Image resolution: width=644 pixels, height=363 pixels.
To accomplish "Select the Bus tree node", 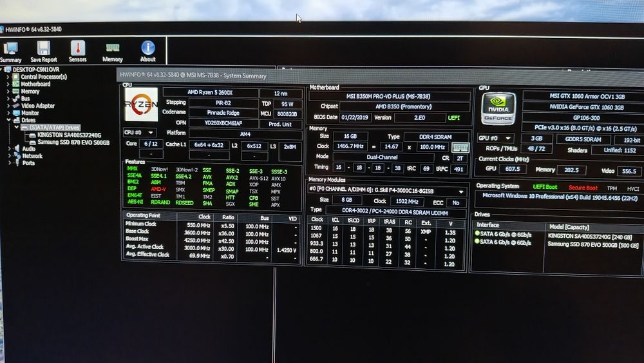I will 25,99.
